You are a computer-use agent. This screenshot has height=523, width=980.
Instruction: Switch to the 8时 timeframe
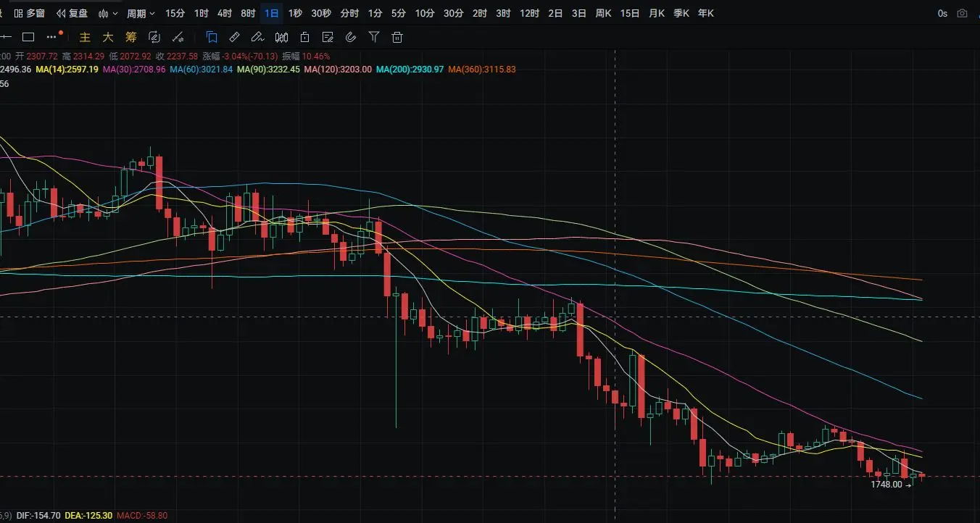pyautogui.click(x=248, y=13)
